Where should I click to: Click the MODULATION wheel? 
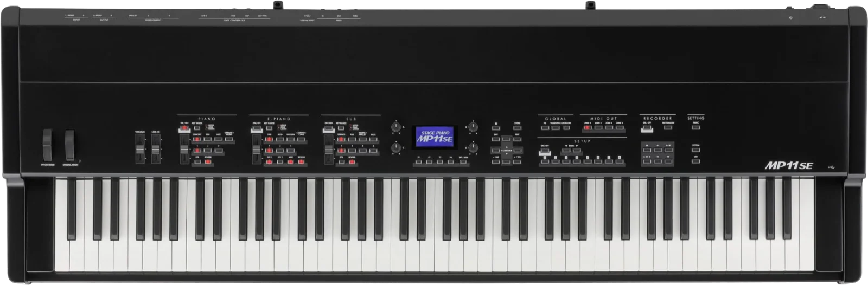click(69, 145)
